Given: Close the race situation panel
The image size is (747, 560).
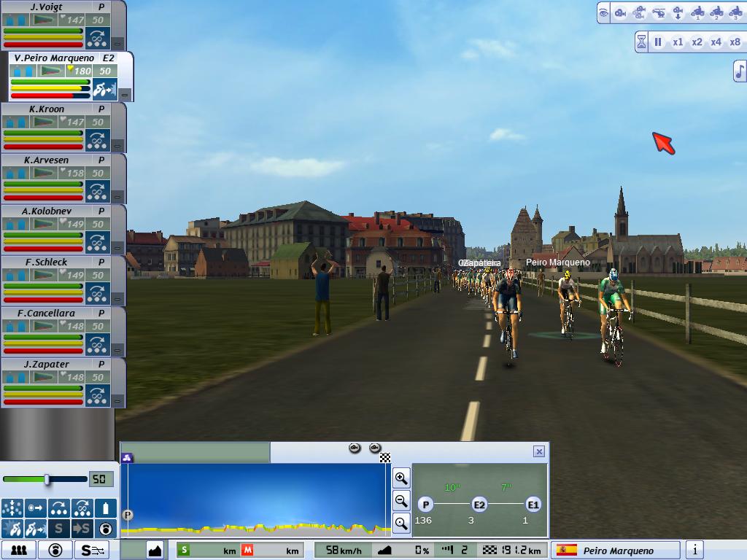Looking at the screenshot, I should point(539,451).
